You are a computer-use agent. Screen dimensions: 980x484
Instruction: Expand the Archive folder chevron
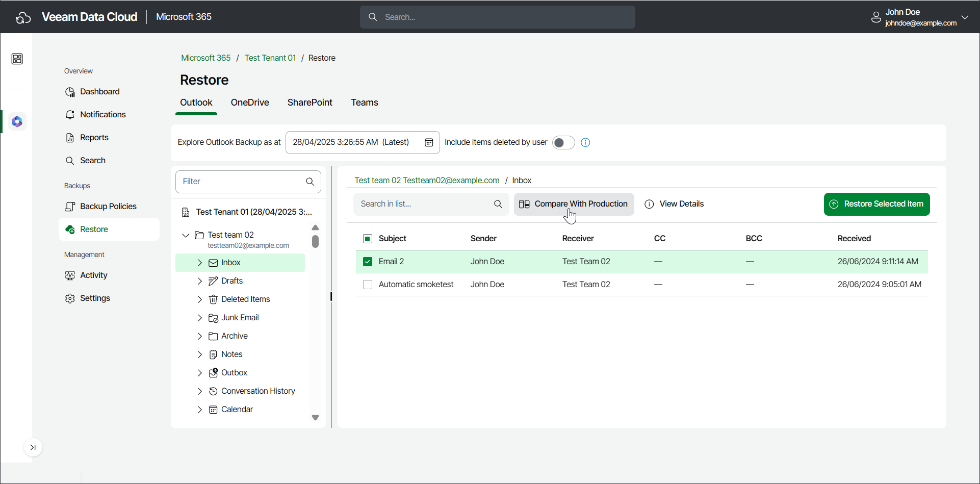(x=200, y=336)
